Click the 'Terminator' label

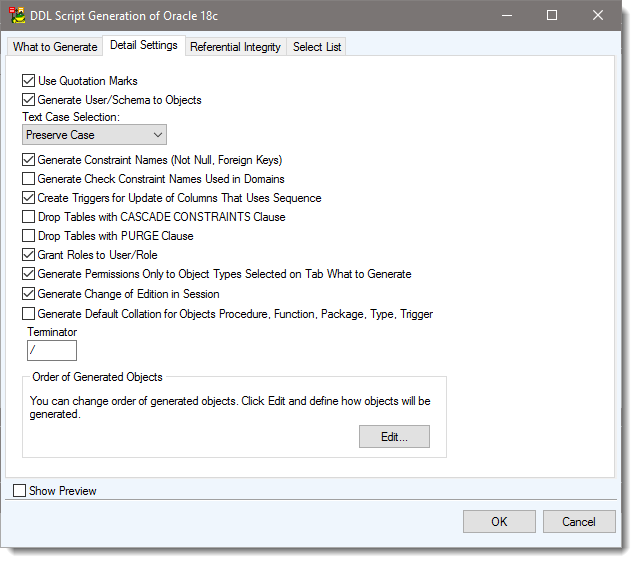pos(52,332)
